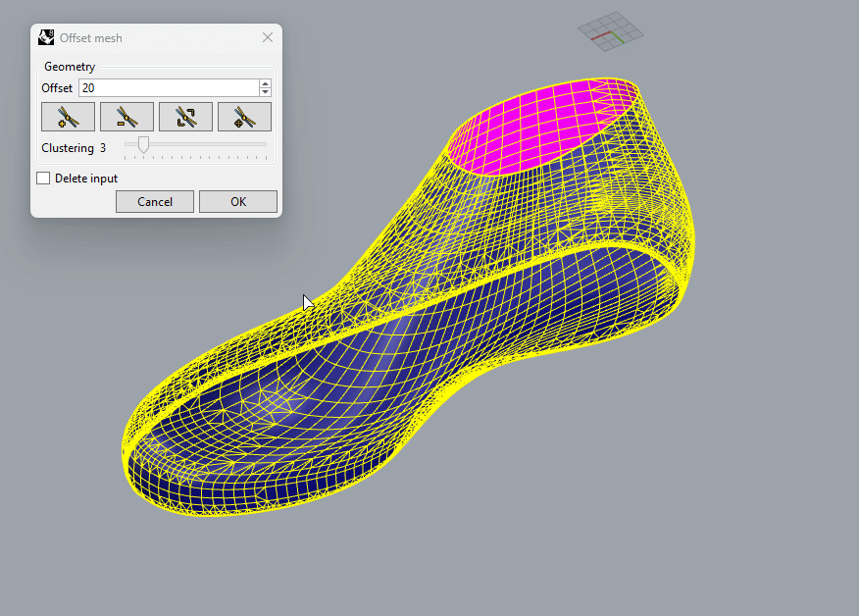
Task: Click the Delete input label text
Action: (86, 179)
